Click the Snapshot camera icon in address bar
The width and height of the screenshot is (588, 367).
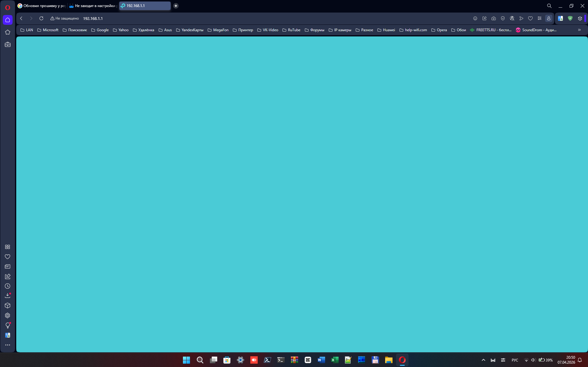(x=494, y=18)
